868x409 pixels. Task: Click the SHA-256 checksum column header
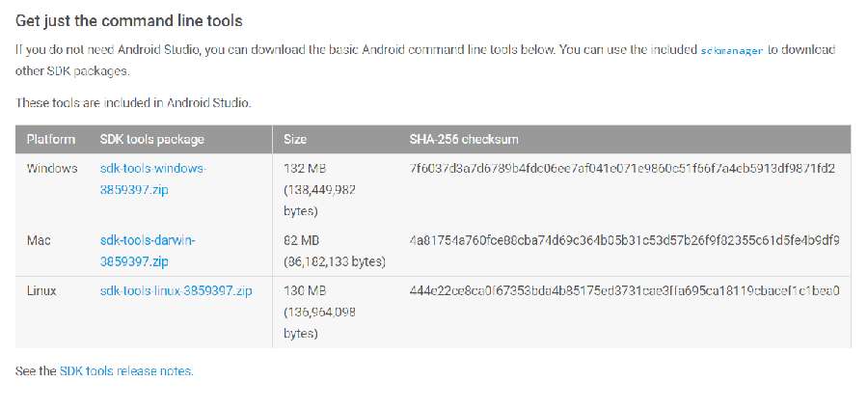point(464,139)
